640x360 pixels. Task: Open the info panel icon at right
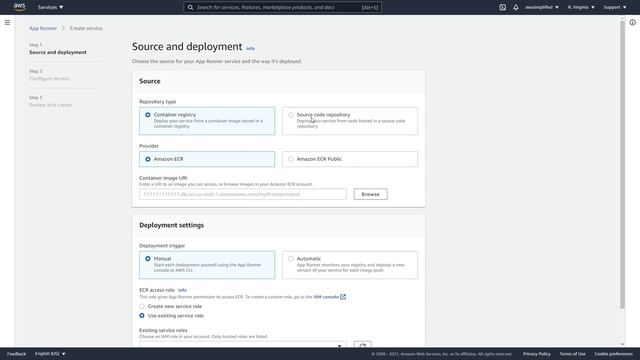[x=632, y=22]
